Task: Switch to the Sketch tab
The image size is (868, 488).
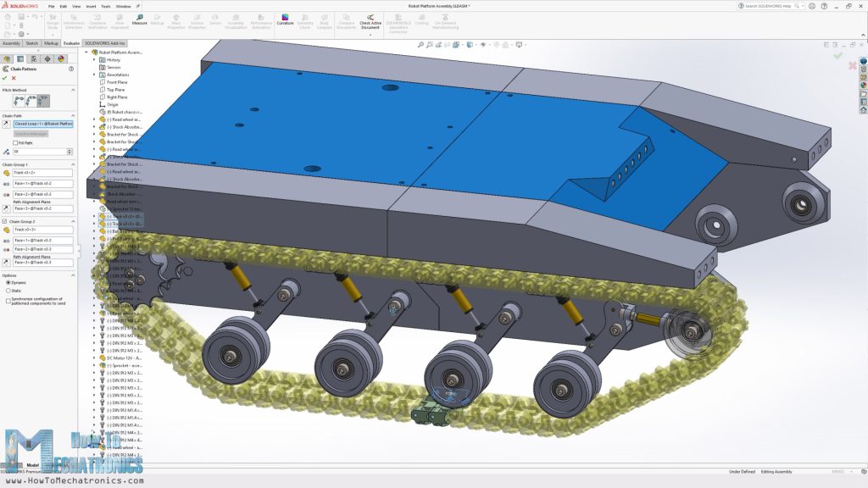Action: [34, 42]
